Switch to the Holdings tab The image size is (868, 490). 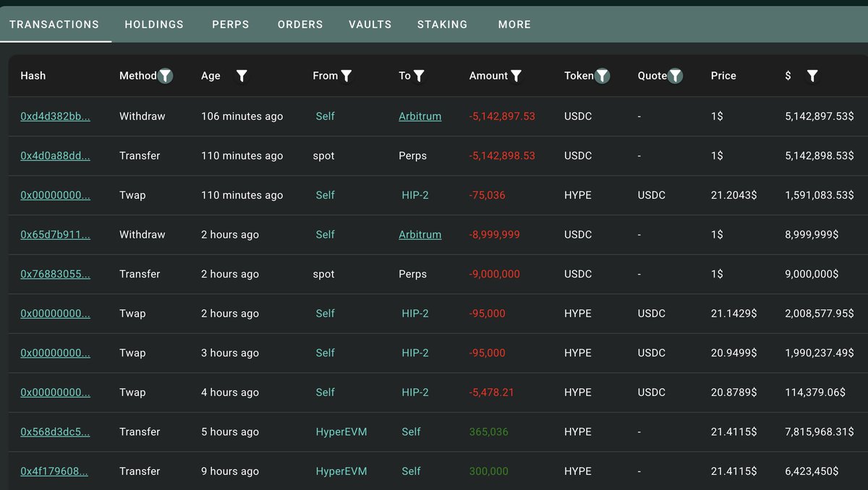click(154, 24)
